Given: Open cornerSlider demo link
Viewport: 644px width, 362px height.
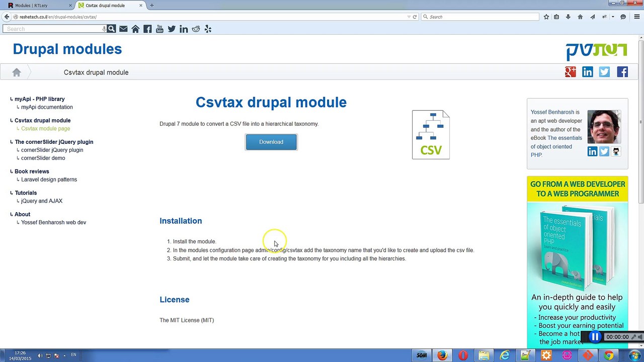Looking at the screenshot, I should (43, 158).
